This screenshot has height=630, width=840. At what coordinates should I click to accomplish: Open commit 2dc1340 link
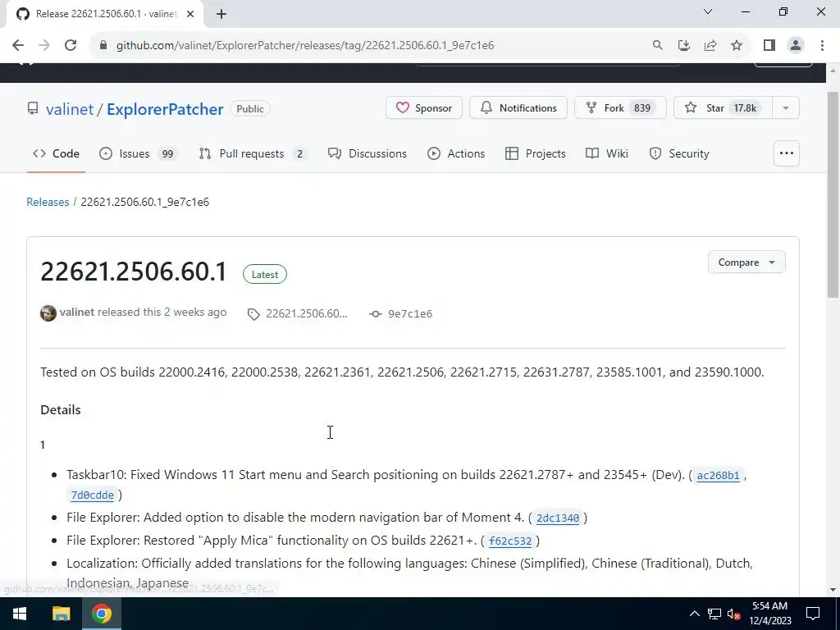[x=558, y=518]
